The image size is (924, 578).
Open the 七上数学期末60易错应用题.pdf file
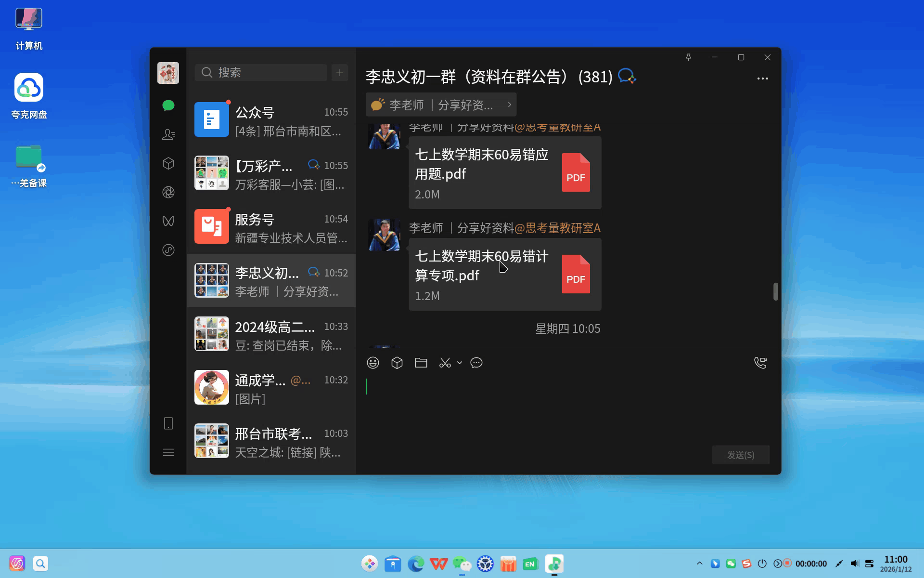click(x=504, y=172)
